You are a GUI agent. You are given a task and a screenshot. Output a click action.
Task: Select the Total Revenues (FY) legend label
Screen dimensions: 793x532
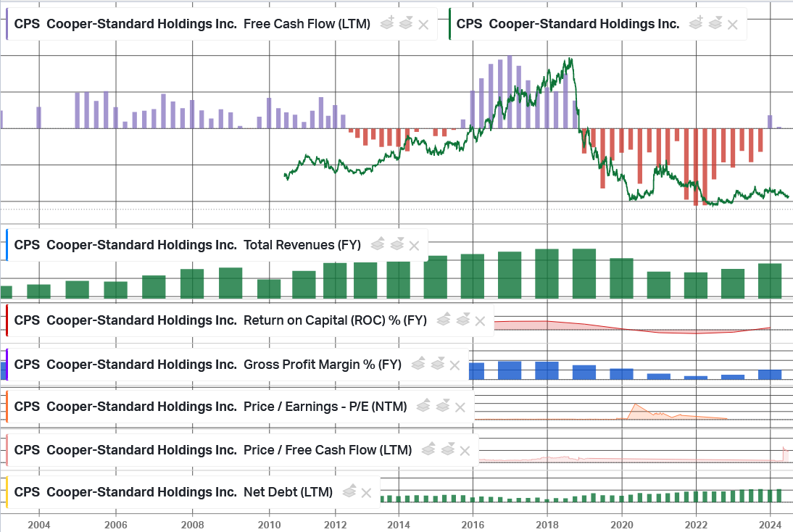(188, 245)
